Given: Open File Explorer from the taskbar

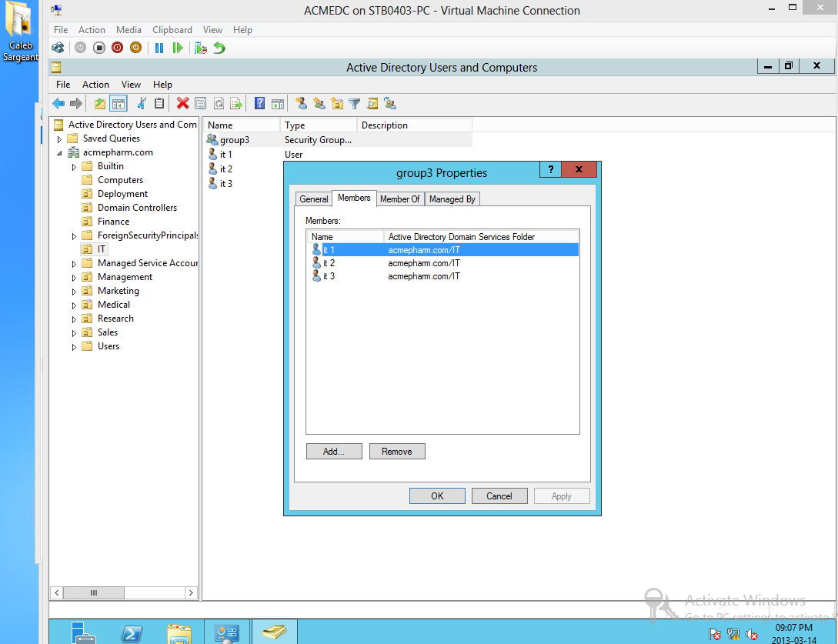Looking at the screenshot, I should point(179,634).
